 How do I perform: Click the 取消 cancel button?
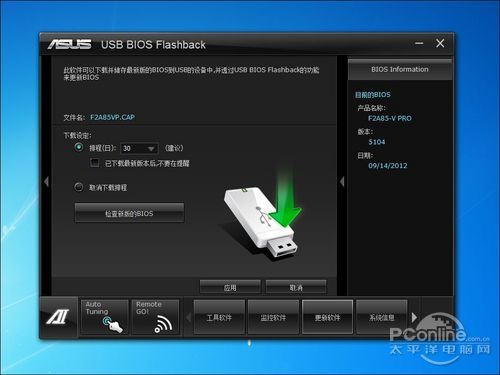point(296,287)
